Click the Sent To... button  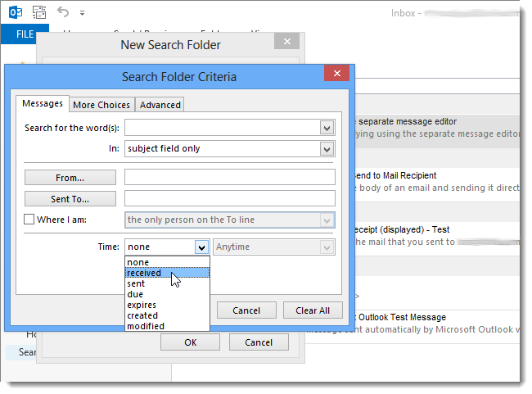click(x=70, y=199)
